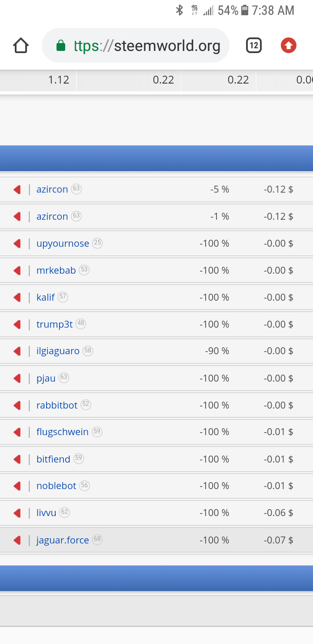
Task: Open the tab switcher showing 12 tabs
Action: (254, 45)
